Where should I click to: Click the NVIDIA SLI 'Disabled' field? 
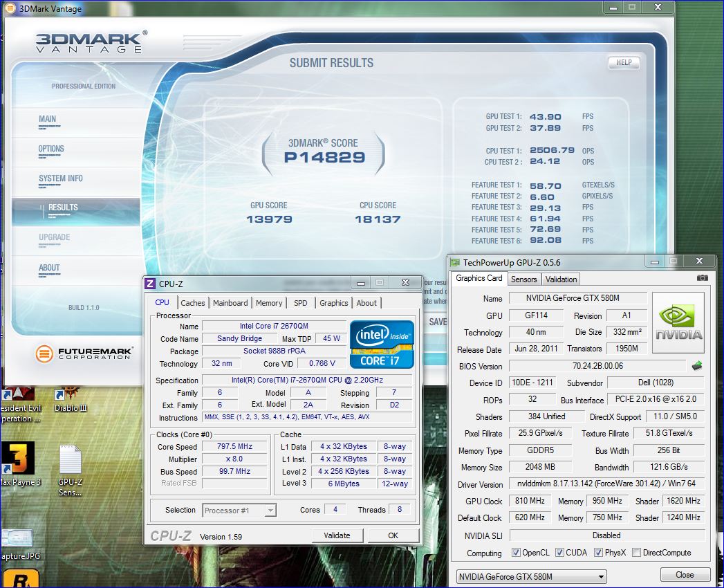pos(606,535)
